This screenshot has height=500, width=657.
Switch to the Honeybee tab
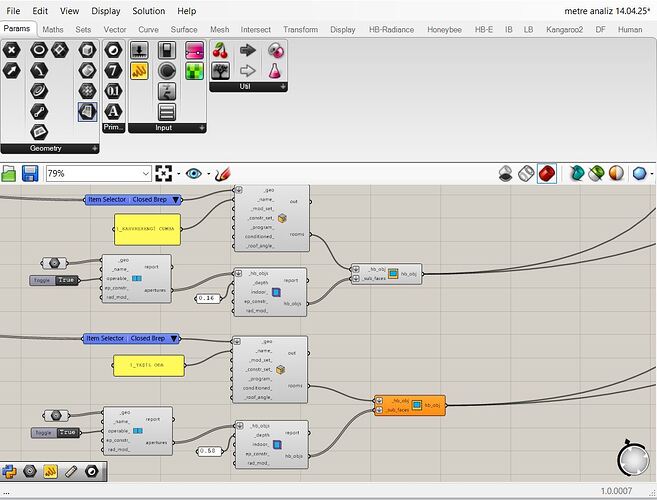pos(444,29)
